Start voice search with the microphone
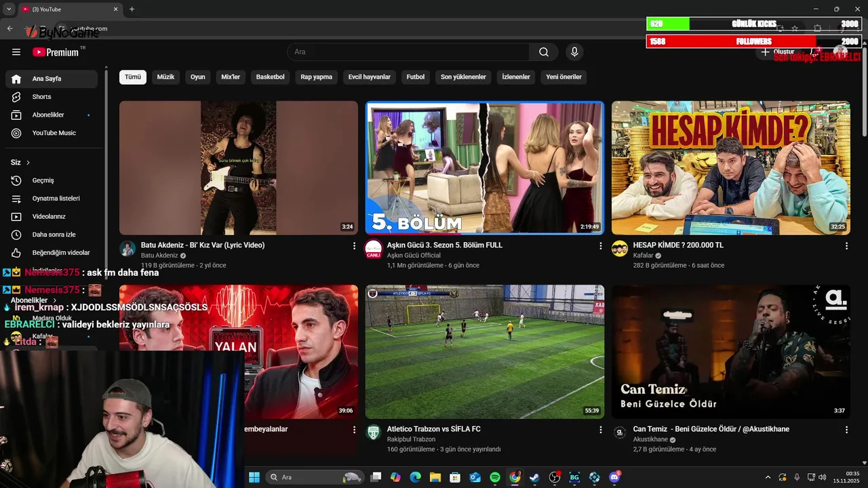The height and width of the screenshot is (488, 868). coord(574,52)
